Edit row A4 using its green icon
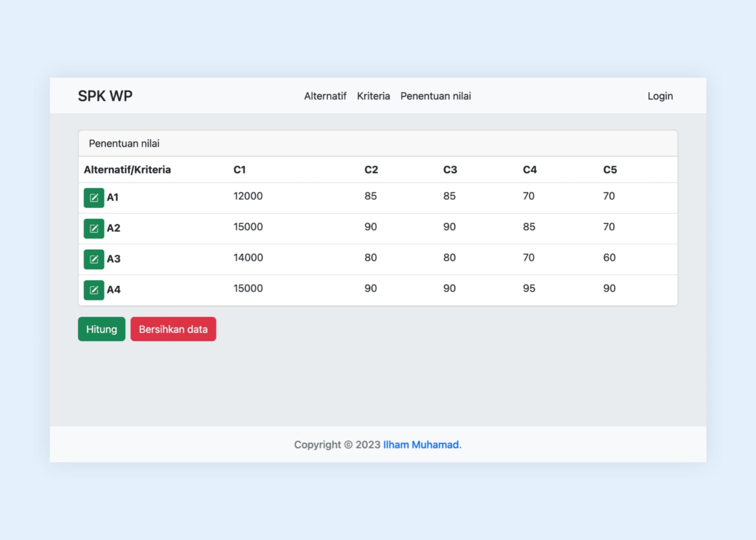Viewport: 756px width, 540px height. tap(94, 290)
